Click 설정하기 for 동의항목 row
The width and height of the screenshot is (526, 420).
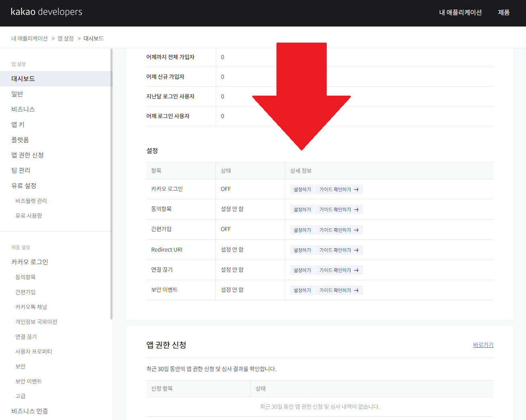tap(302, 209)
